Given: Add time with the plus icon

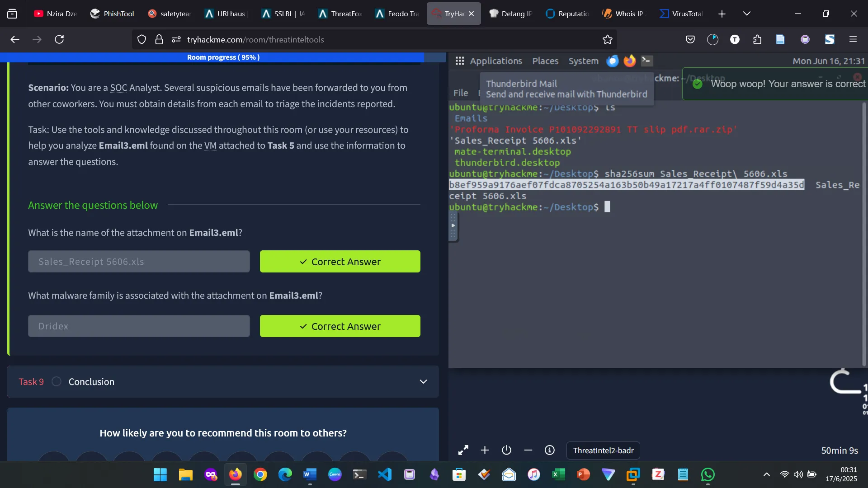Looking at the screenshot, I should coord(485,450).
